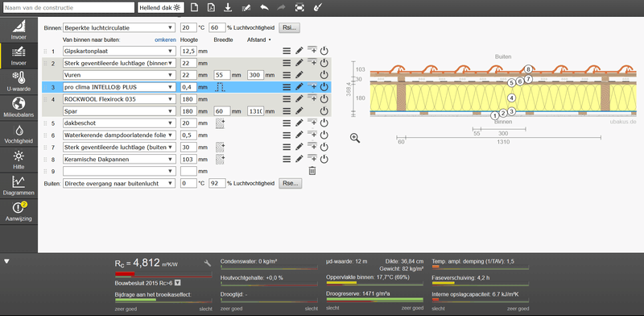The width and height of the screenshot is (644, 316).
Task: Click the Rsi... button
Action: pos(290,28)
